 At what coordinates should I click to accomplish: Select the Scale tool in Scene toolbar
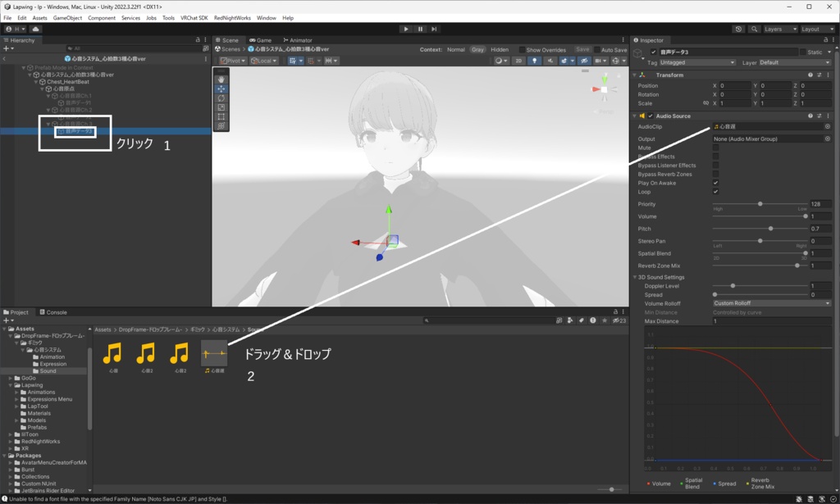click(221, 107)
